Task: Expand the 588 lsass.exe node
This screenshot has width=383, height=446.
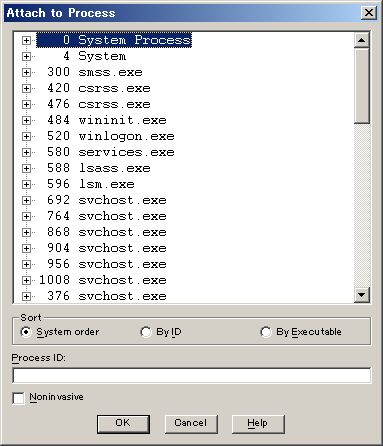Action: [x=26, y=168]
